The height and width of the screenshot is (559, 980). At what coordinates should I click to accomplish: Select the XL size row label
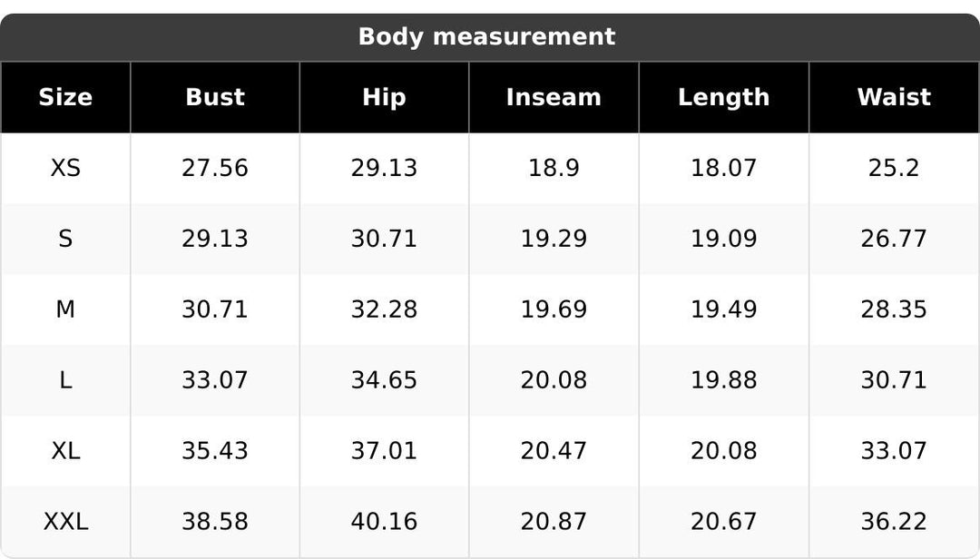tap(65, 451)
